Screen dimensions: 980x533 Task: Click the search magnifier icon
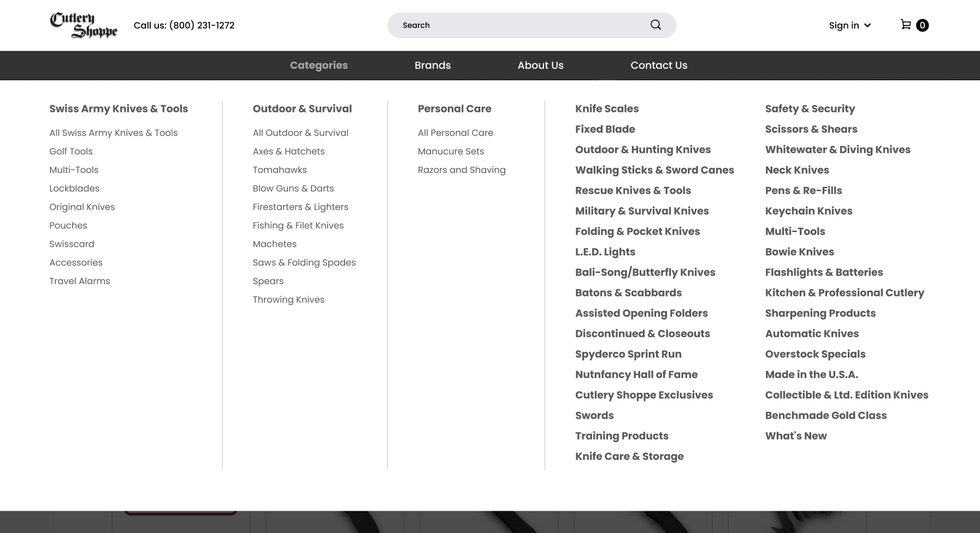tap(656, 25)
